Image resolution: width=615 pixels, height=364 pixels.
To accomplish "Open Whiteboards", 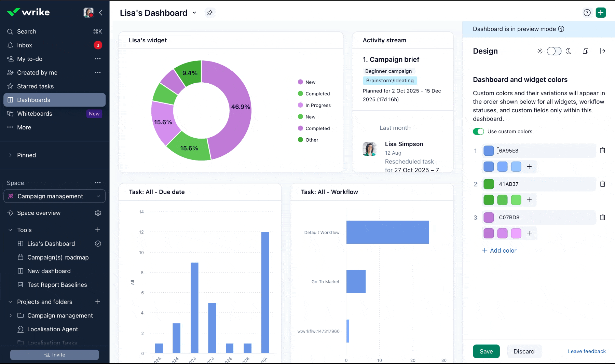I will pos(55,113).
